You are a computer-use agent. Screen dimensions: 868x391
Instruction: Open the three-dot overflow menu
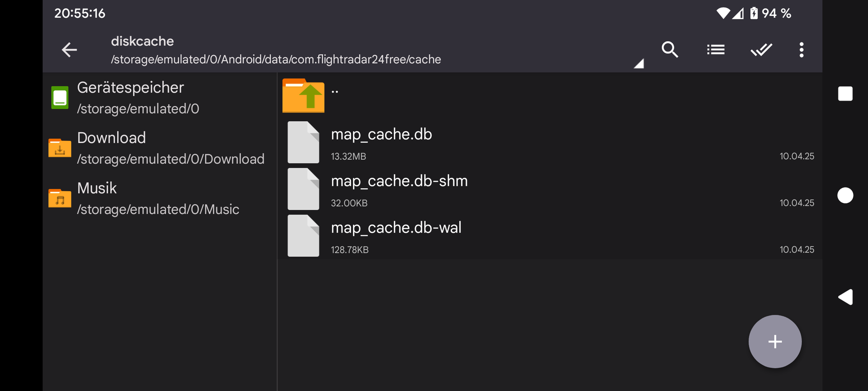(x=801, y=50)
